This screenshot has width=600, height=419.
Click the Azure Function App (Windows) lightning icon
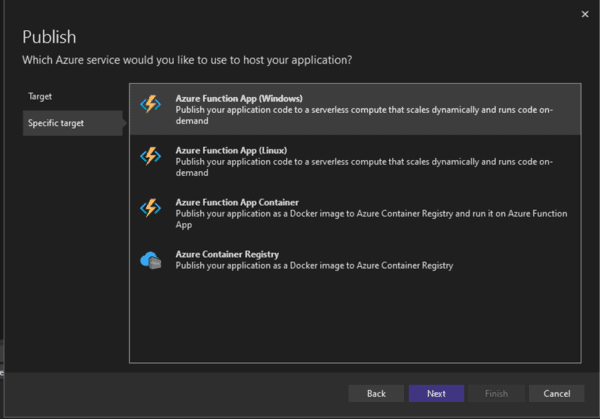pyautogui.click(x=150, y=104)
